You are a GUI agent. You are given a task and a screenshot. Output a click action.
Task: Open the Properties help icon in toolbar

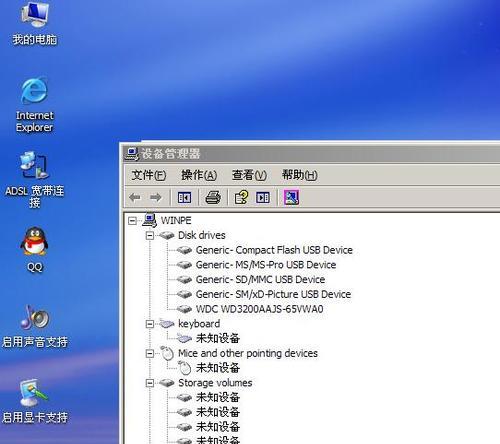point(241,197)
